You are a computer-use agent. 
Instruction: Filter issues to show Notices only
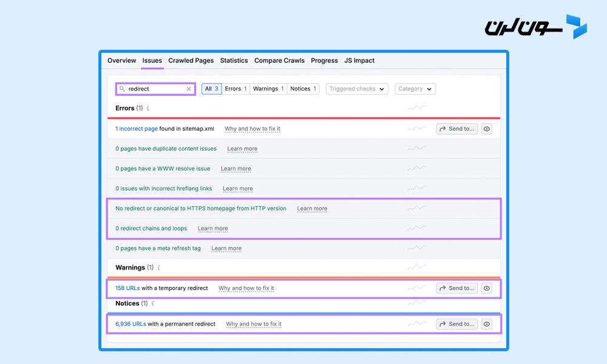point(303,89)
